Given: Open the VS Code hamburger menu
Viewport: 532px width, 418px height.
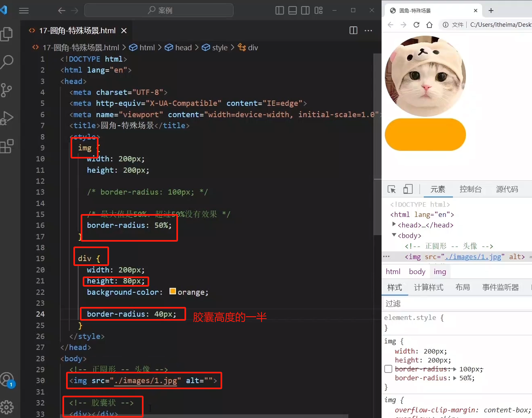Looking at the screenshot, I should point(24,11).
